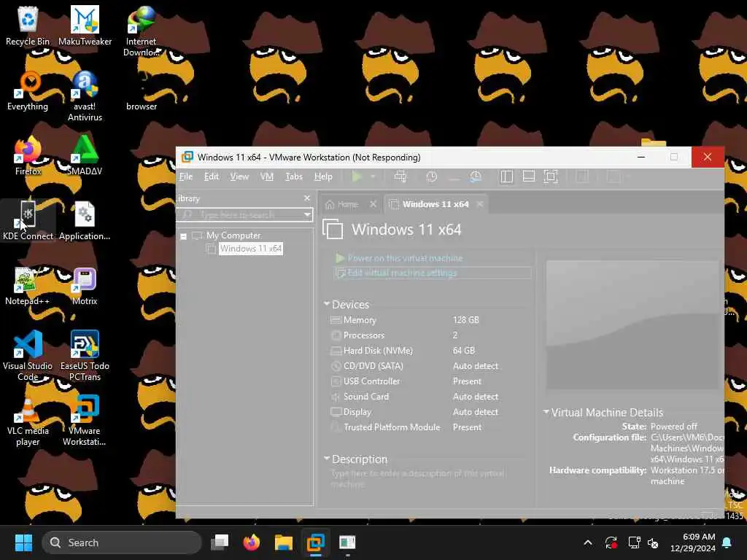Click the Send Ctrl+Alt+Del toolbar icon
Image resolution: width=747 pixels, height=560 pixels.
[x=400, y=176]
